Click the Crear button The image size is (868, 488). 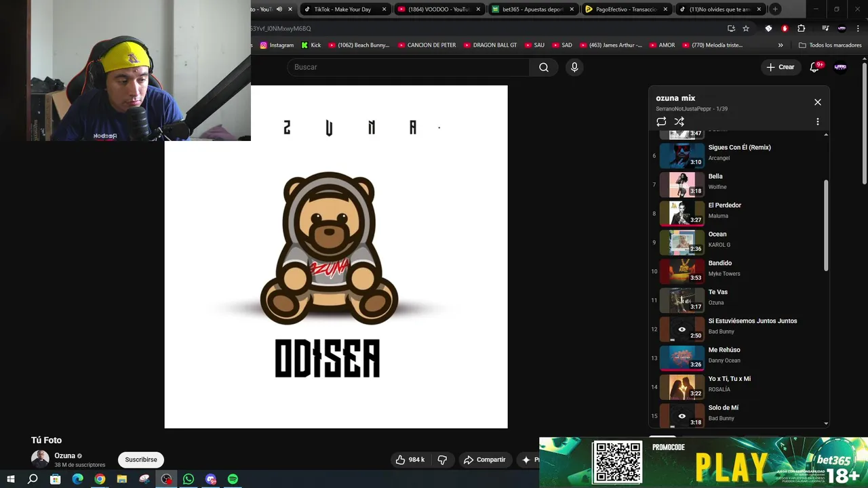780,67
